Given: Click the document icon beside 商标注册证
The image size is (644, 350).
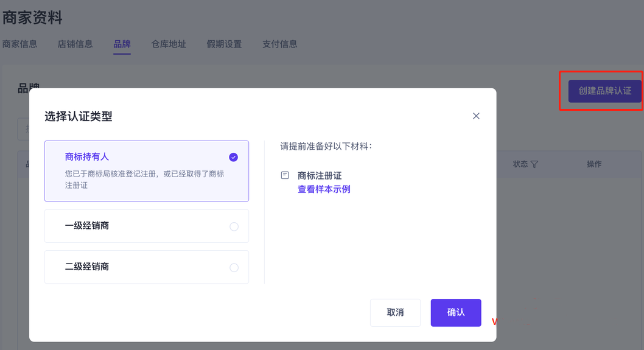Looking at the screenshot, I should 284,175.
